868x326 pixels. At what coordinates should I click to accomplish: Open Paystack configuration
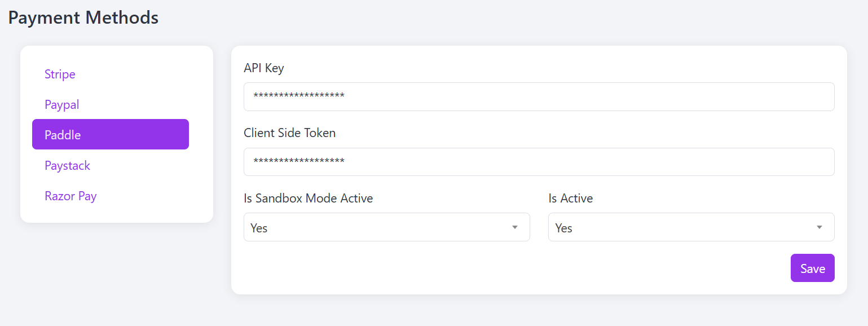tap(68, 166)
